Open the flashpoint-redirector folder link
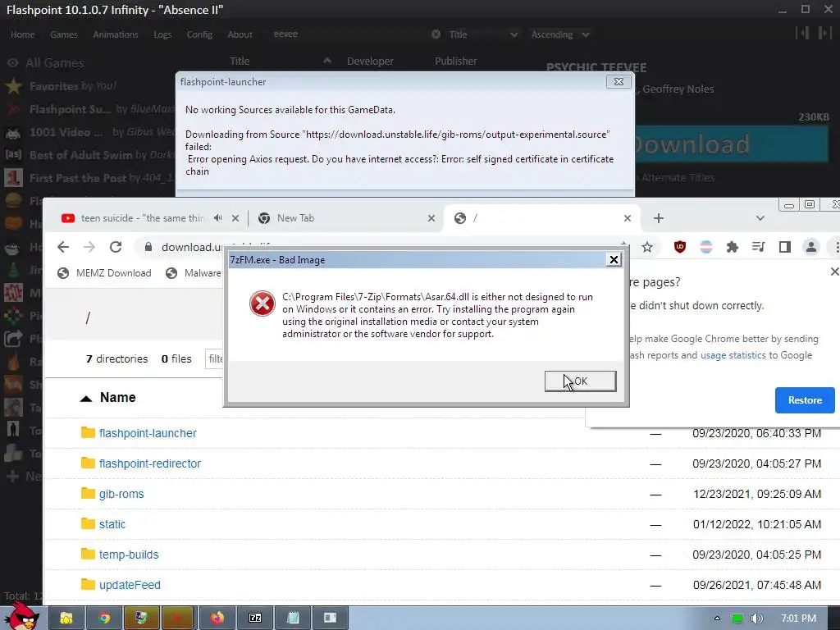Viewport: 840px width, 630px height. tap(150, 463)
